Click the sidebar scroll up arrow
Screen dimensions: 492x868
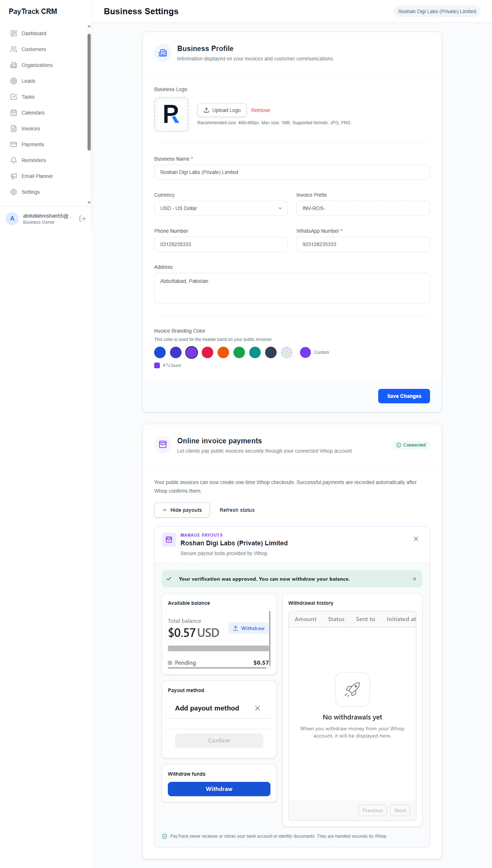(89, 26)
